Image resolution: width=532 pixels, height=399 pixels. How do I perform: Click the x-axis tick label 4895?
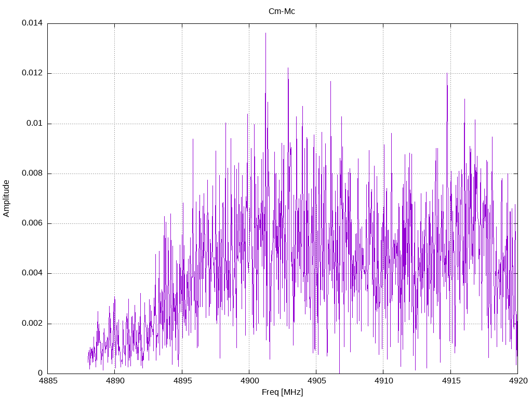click(182, 381)
